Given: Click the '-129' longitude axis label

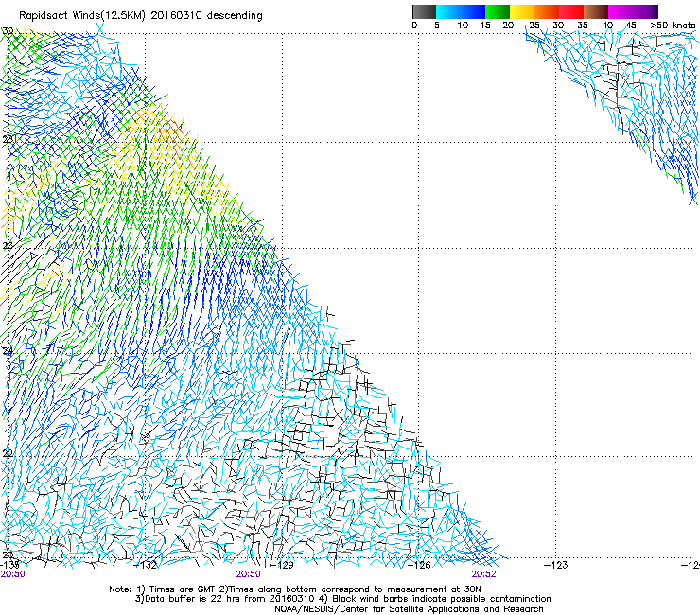Looking at the screenshot, I should click(283, 565).
